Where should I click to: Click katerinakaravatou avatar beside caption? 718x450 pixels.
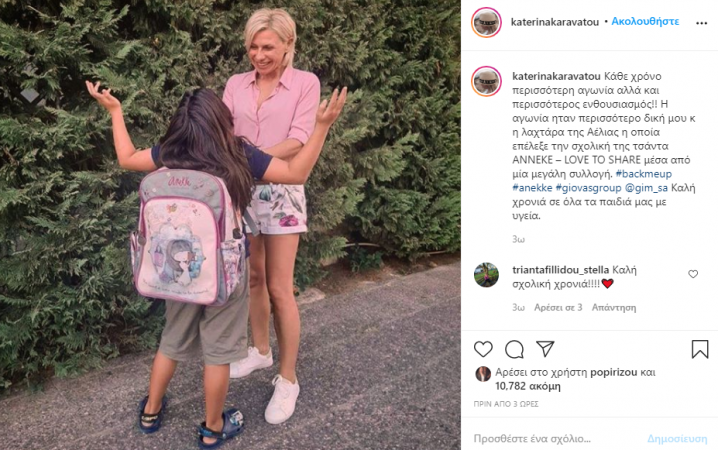pos(486,81)
